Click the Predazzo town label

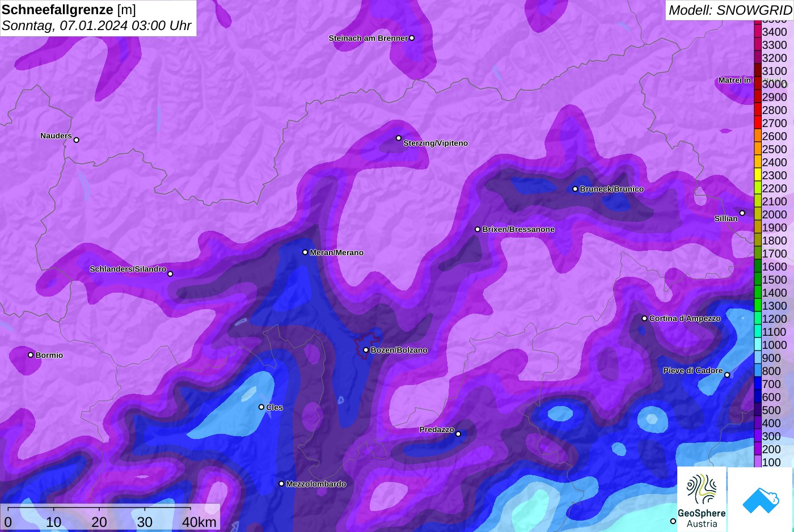click(437, 429)
